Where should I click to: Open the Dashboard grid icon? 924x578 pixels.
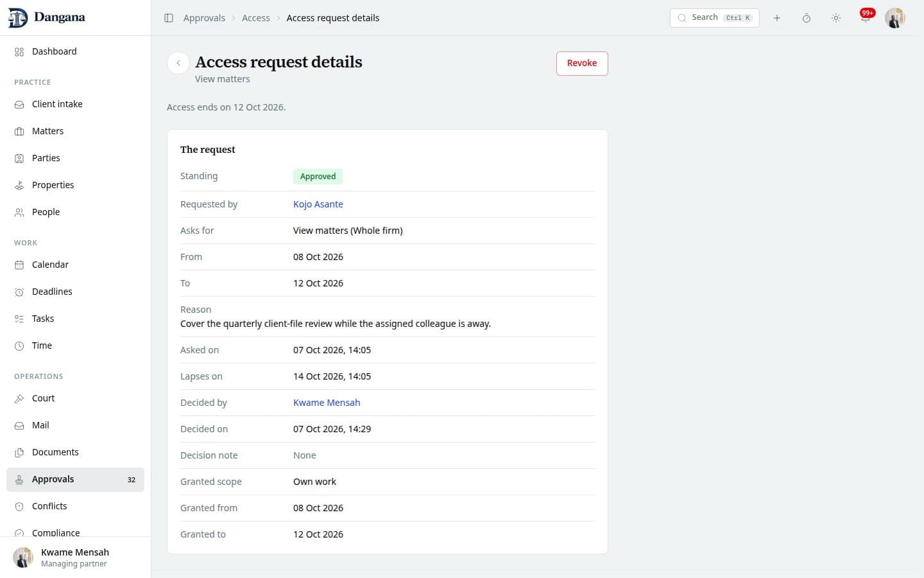pyautogui.click(x=19, y=51)
